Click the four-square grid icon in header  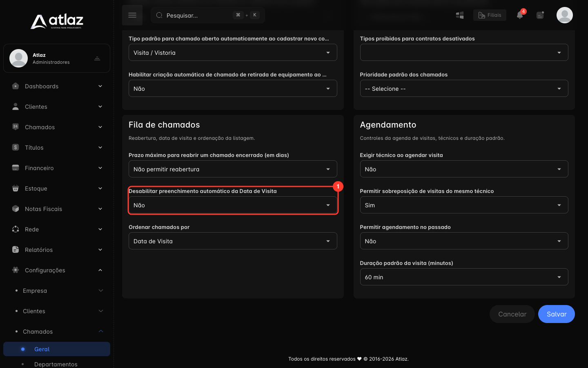[x=460, y=15]
